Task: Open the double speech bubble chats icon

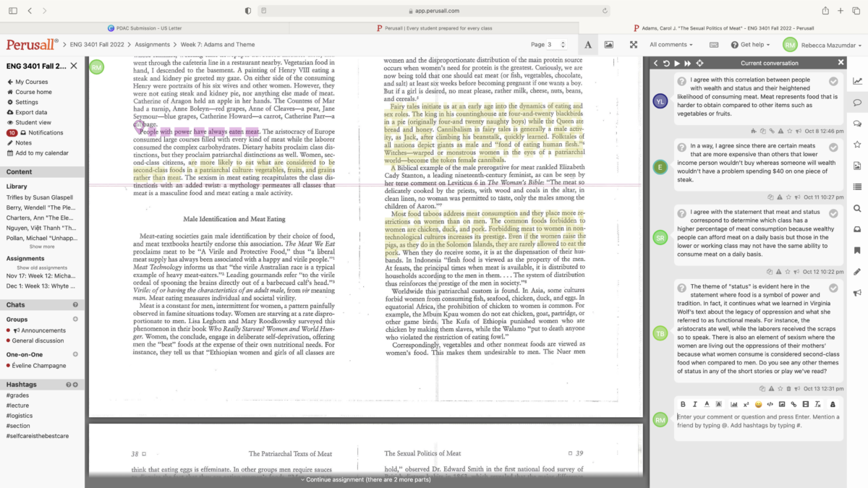Action: (857, 124)
